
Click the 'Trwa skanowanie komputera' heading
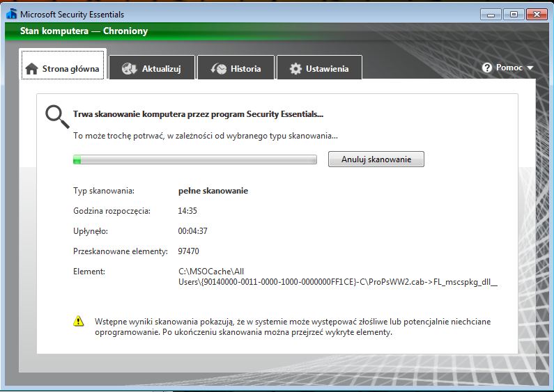(x=198, y=114)
